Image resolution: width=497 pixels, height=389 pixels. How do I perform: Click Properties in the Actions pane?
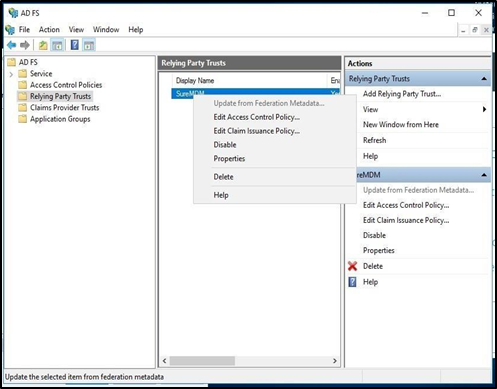(x=379, y=250)
